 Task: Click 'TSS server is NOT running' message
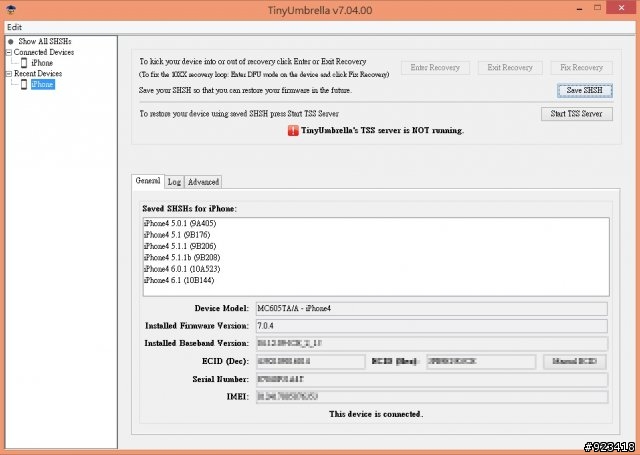(382, 131)
